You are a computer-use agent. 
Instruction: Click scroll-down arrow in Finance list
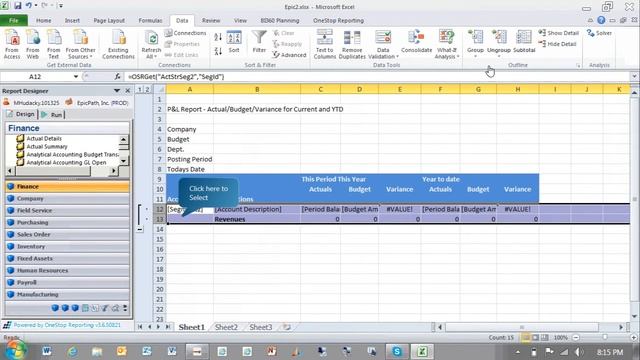point(124,161)
